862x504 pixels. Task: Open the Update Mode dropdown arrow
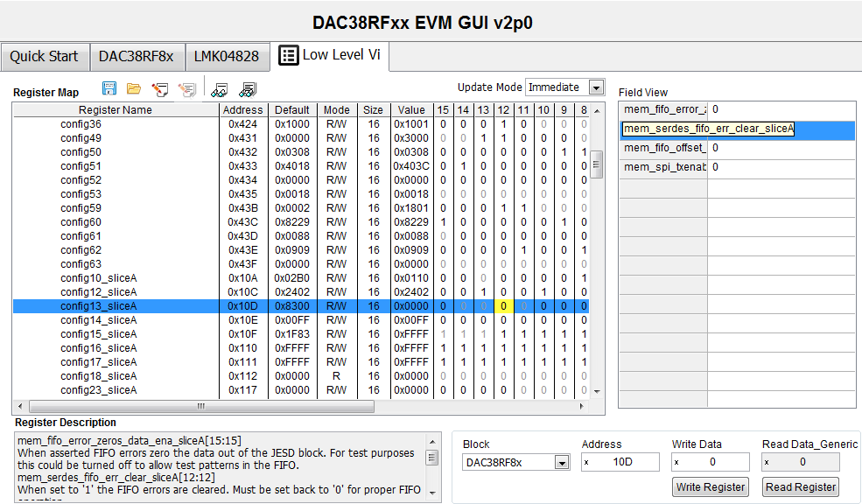(596, 87)
